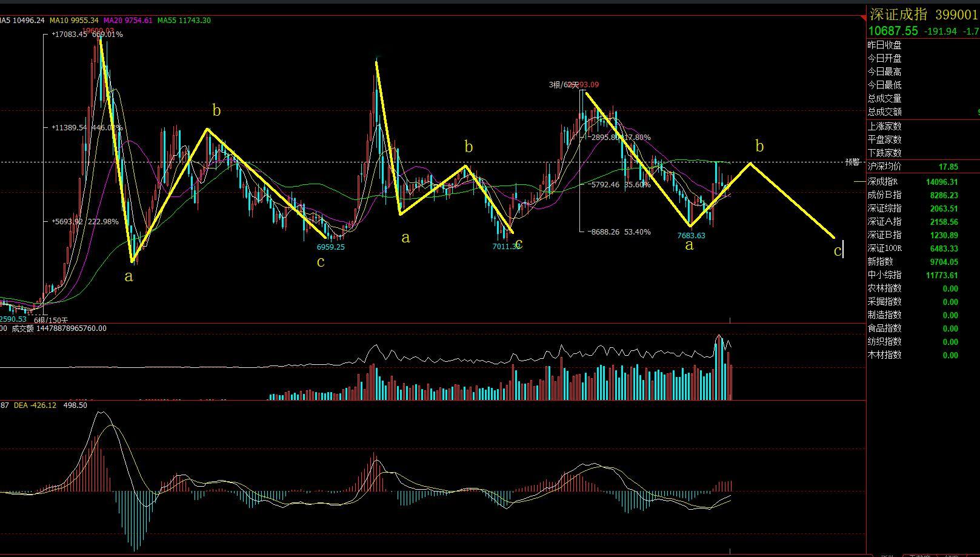
Task: Click the 预警 alert line marker
Action: [853, 162]
